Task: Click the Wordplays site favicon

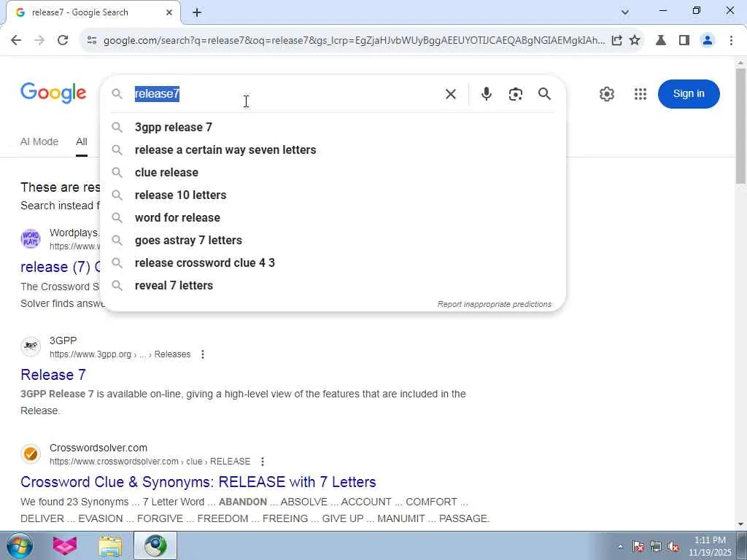Action: tap(31, 238)
